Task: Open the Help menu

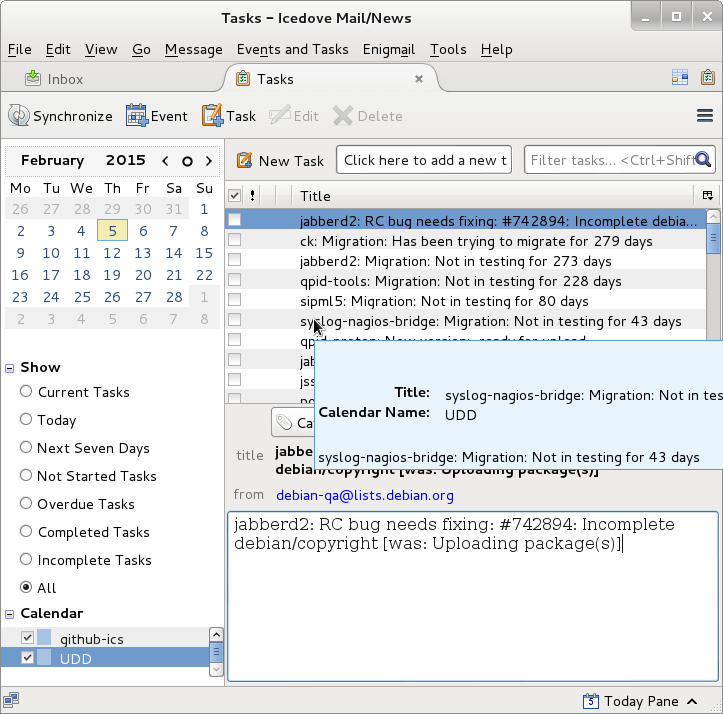Action: (x=496, y=49)
